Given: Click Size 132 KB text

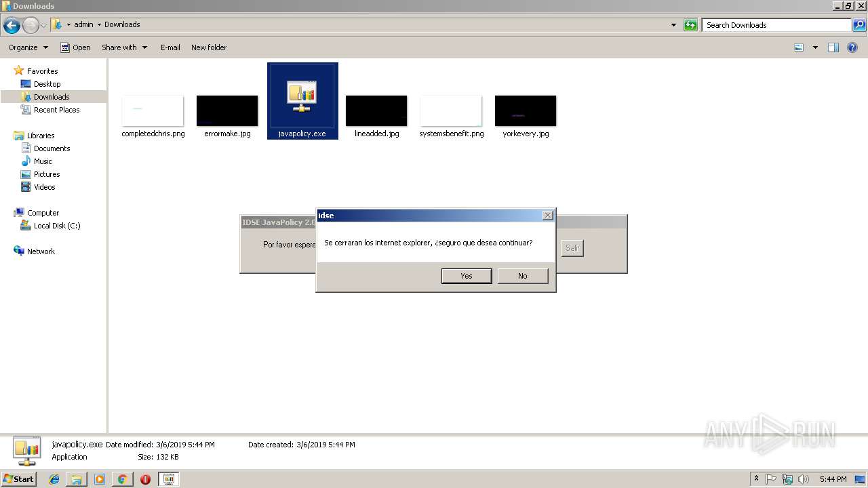Looking at the screenshot, I should [x=158, y=457].
